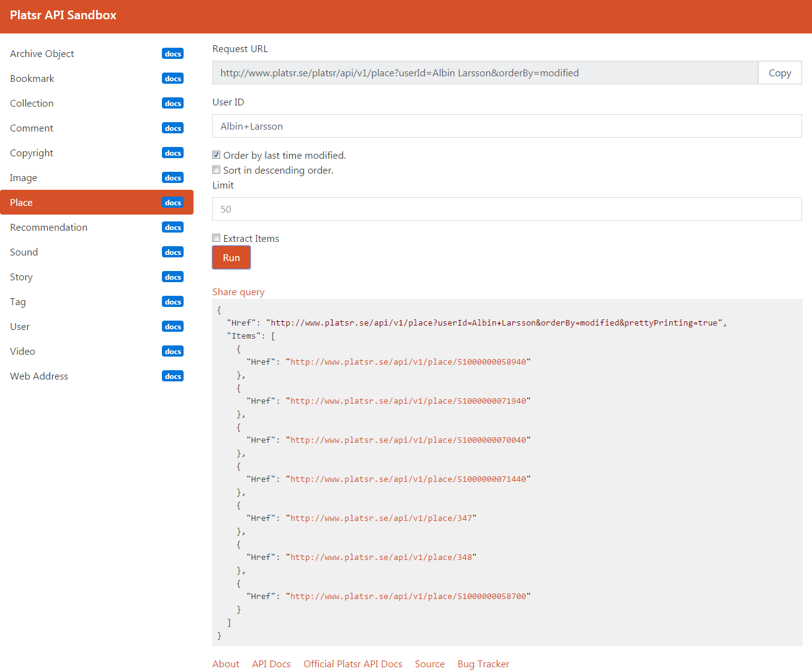Run the API query
This screenshot has width=812, height=671.
click(x=231, y=257)
